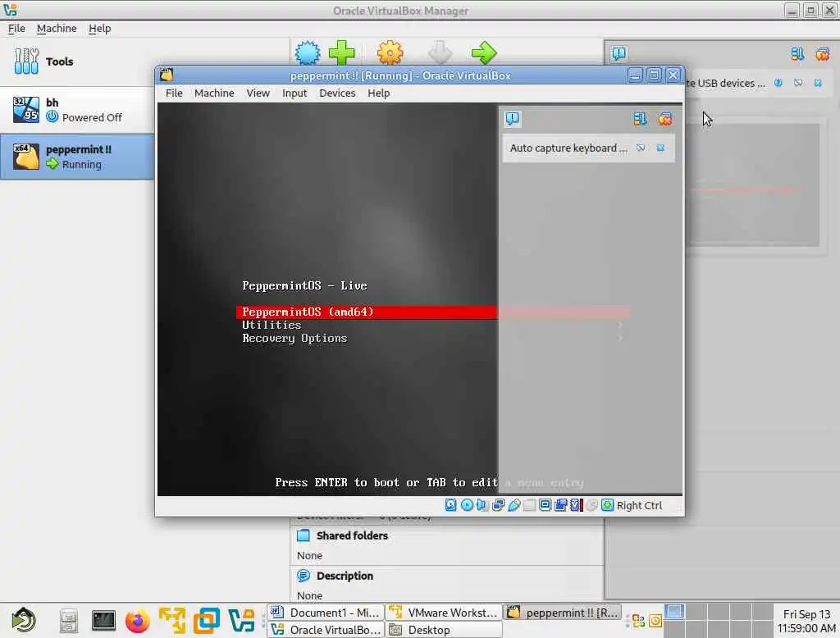Open File menu in Manager window
The height and width of the screenshot is (638, 840).
point(16,29)
